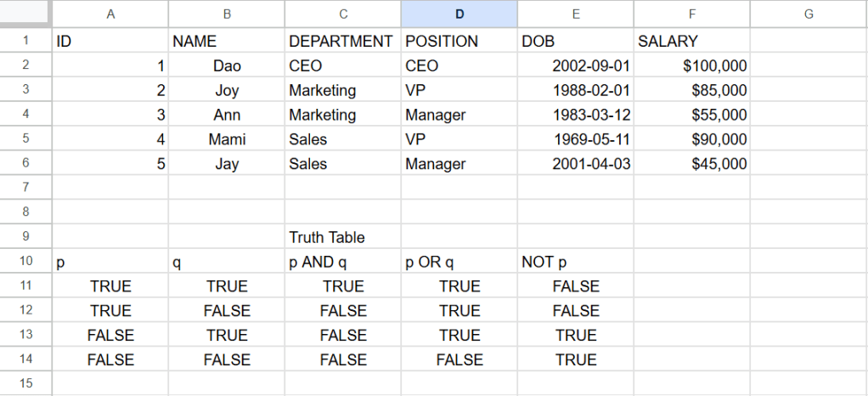Select the "NOT p" header cell
Viewport: 868px width, 396px height.
(576, 262)
